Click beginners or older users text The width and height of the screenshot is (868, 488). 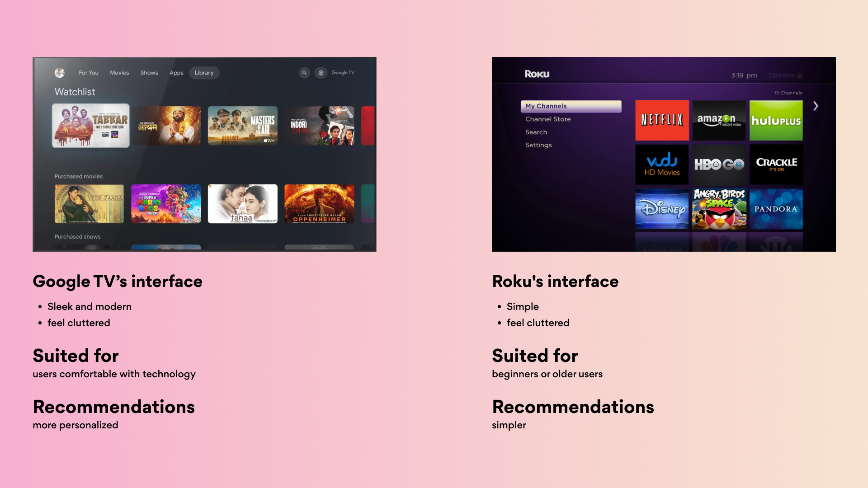pyautogui.click(x=547, y=374)
